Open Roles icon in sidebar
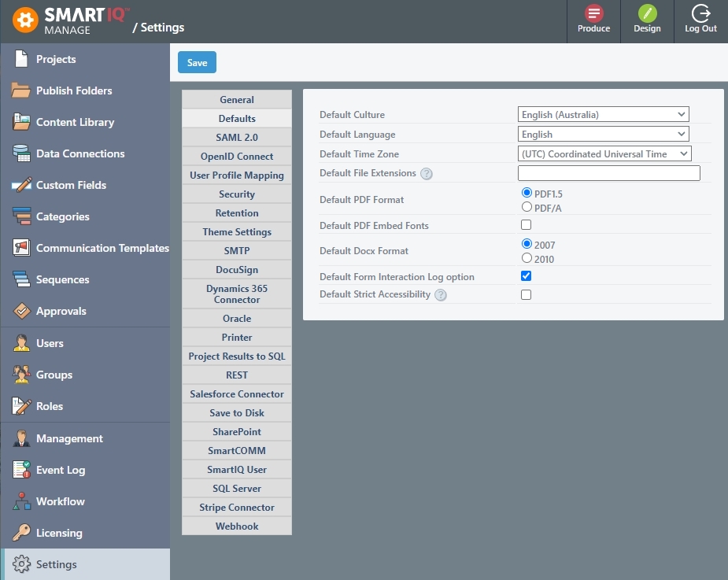The image size is (728, 580). click(x=21, y=406)
